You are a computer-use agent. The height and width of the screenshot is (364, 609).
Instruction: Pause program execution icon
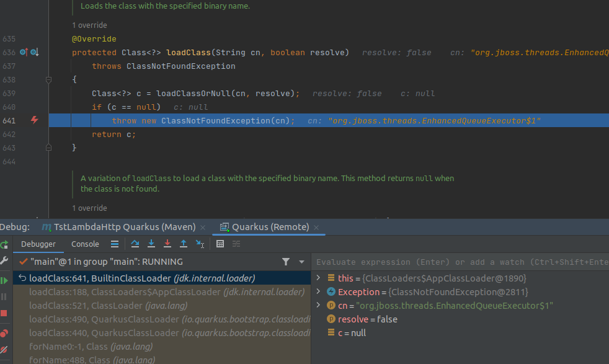pos(4,297)
